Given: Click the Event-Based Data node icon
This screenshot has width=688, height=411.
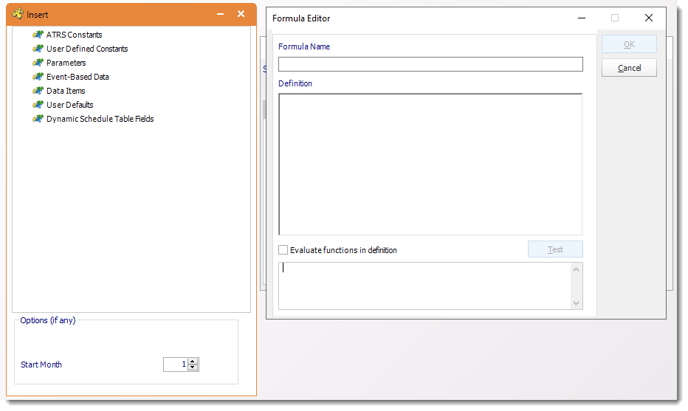Looking at the screenshot, I should 38,77.
